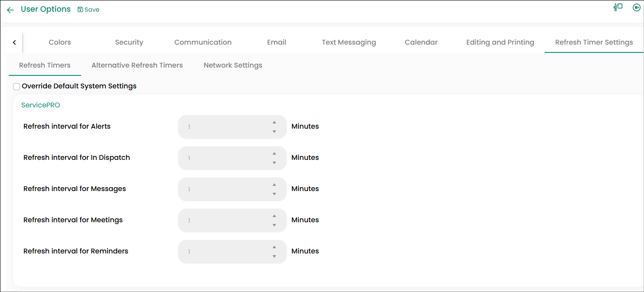This screenshot has width=644, height=292.
Task: Decrease the Messages refresh interval
Action: point(274,194)
